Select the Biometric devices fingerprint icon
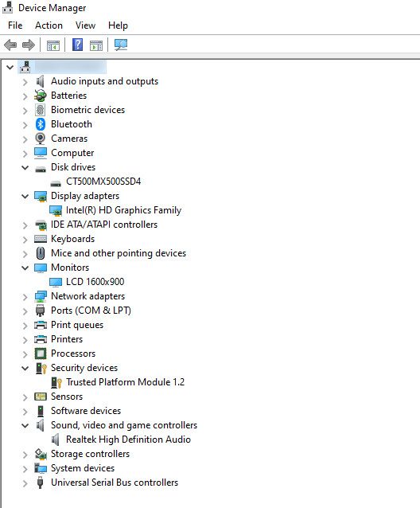The height and width of the screenshot is (508, 420). (40, 110)
